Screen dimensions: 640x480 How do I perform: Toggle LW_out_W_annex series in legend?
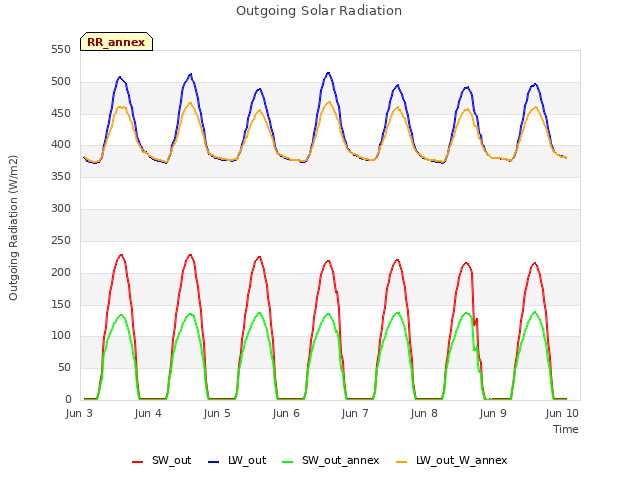tap(452, 460)
